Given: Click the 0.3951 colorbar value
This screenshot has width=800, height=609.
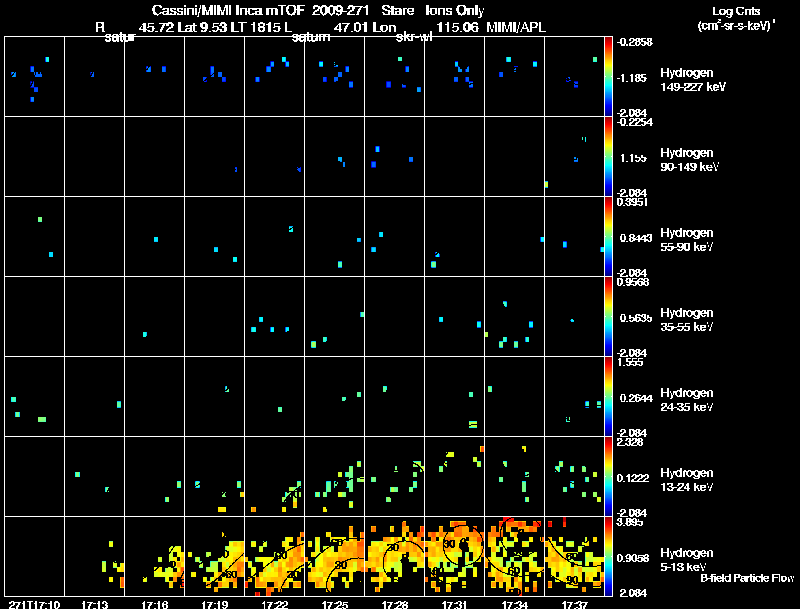Looking at the screenshot, I should pos(632,202).
